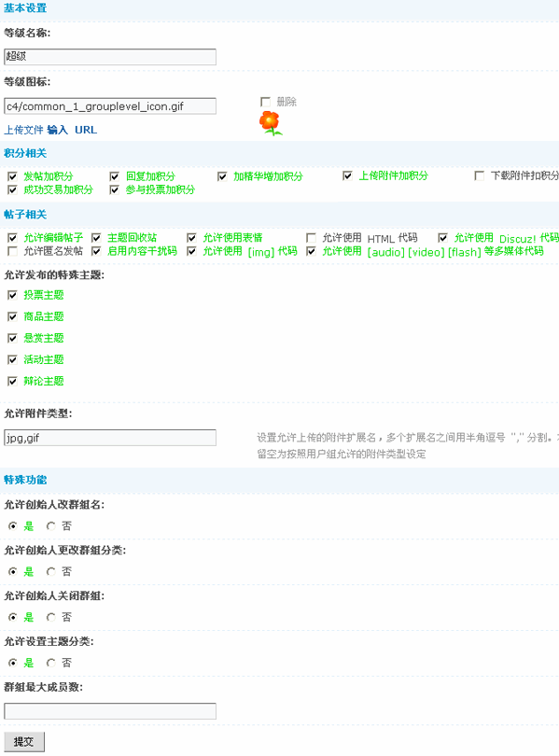Uncheck the 发帖加积分 checkbox
Image resolution: width=559 pixels, height=756 pixels.
[x=12, y=176]
